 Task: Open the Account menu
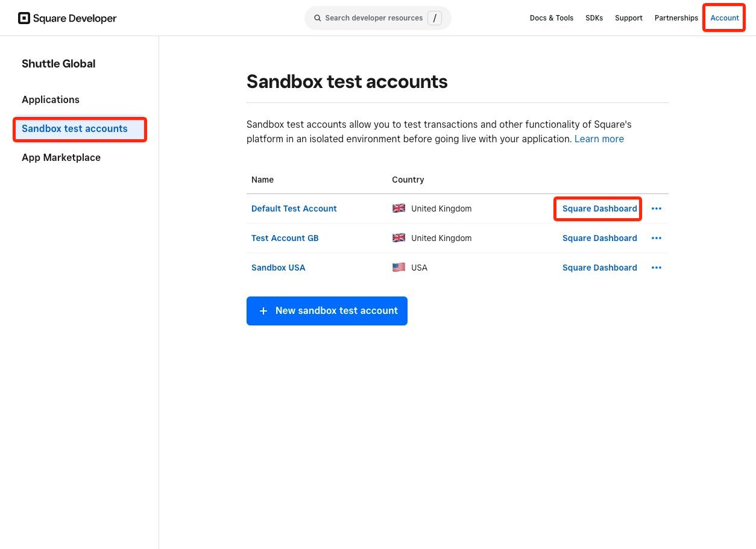pyautogui.click(x=725, y=18)
